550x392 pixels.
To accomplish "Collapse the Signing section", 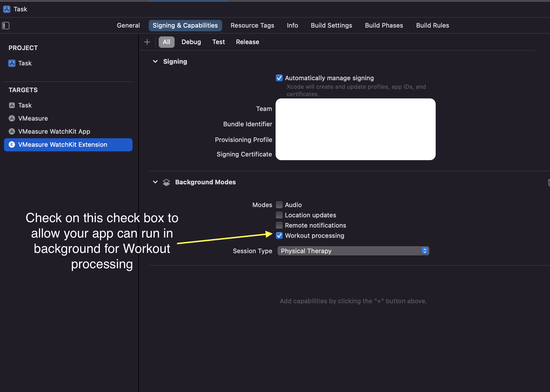I will [155, 61].
